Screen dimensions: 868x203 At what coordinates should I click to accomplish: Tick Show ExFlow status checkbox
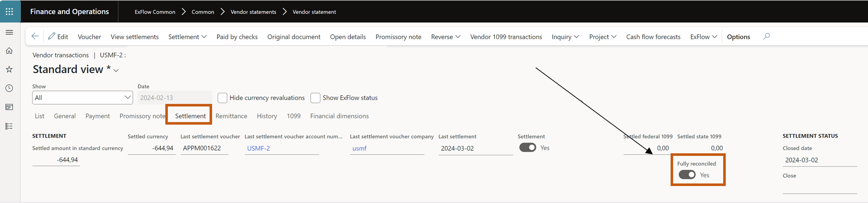point(316,98)
